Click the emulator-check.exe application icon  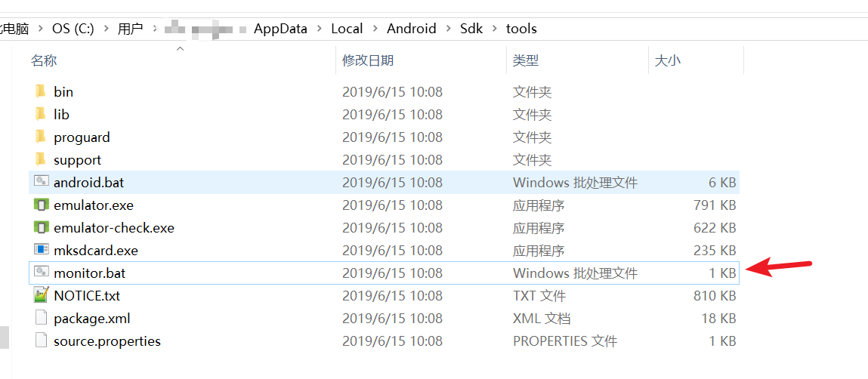[42, 227]
